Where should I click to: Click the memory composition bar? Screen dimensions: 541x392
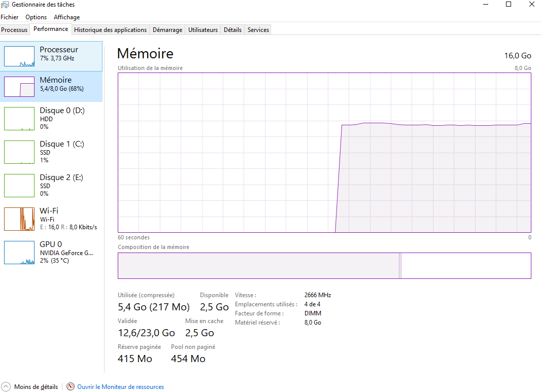[324, 265]
